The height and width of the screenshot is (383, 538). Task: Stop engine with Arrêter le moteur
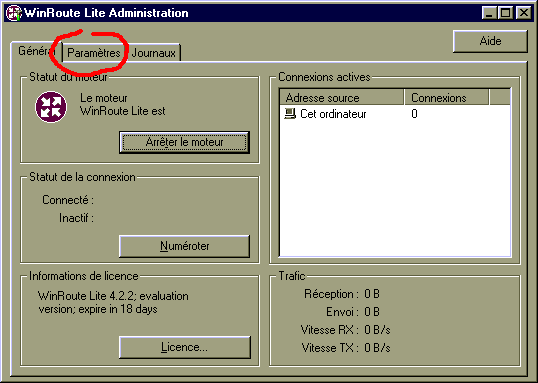click(x=184, y=142)
